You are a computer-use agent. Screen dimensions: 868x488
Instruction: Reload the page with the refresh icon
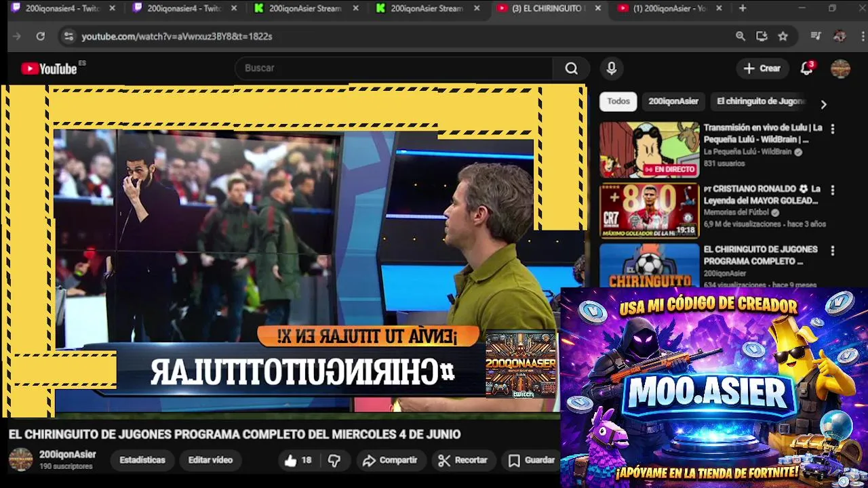coord(41,37)
